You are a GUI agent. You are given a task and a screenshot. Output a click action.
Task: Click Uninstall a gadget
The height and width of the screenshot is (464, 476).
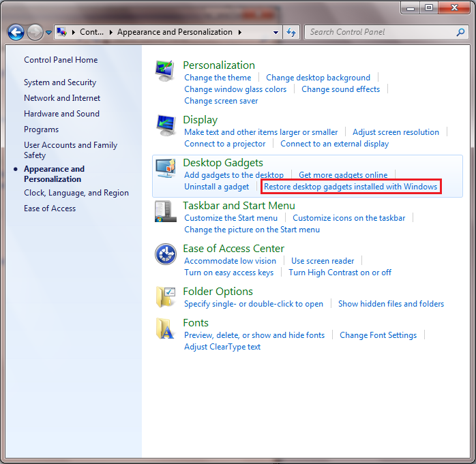coord(216,187)
